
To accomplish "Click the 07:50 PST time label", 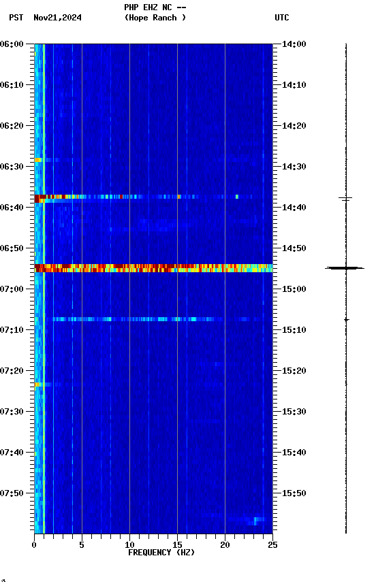I will [x=12, y=493].
